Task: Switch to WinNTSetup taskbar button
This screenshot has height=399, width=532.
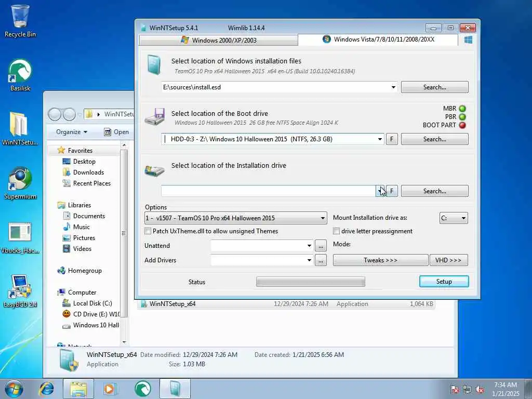Action: tap(175, 389)
